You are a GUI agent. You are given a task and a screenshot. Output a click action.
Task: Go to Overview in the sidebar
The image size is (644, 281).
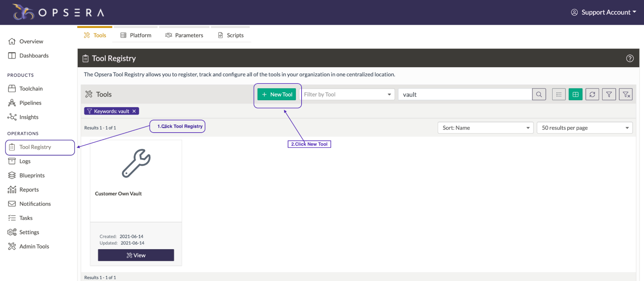click(25, 41)
